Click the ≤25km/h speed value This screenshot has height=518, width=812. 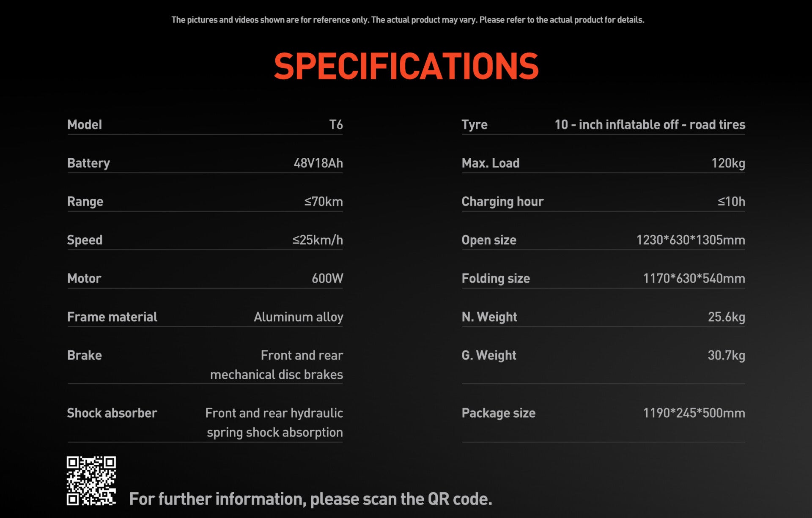click(x=318, y=240)
